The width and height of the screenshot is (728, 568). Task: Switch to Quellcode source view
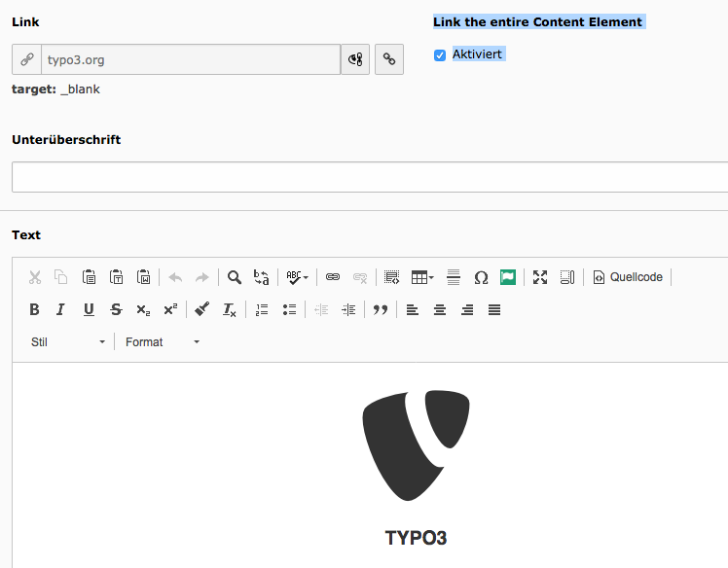[628, 277]
